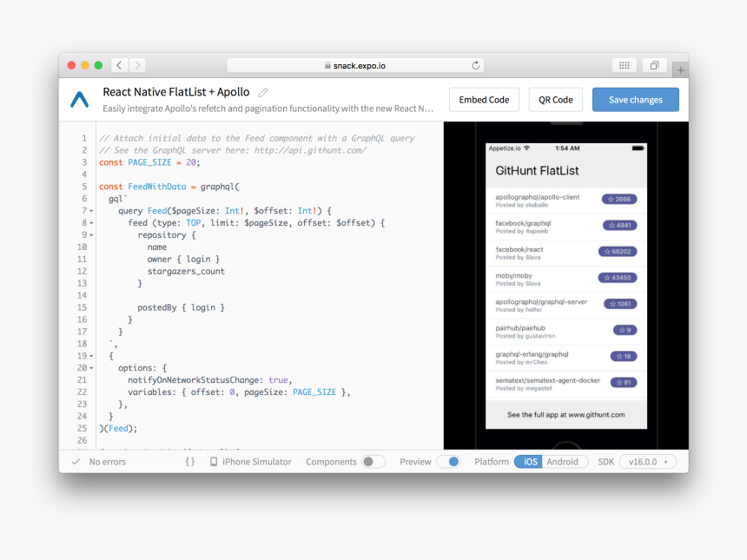Image resolution: width=747 pixels, height=560 pixels.
Task: Open apollographql/apollo-client list row
Action: coord(566,201)
